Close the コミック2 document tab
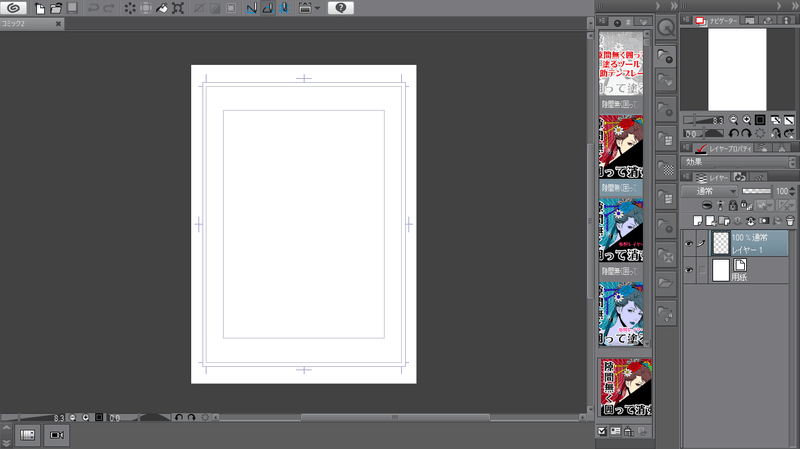 [x=58, y=24]
